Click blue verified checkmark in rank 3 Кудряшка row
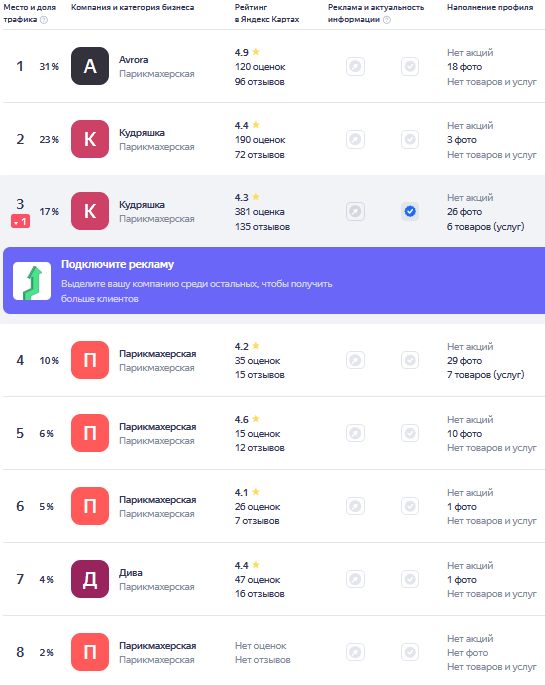The image size is (545, 685). [x=410, y=211]
